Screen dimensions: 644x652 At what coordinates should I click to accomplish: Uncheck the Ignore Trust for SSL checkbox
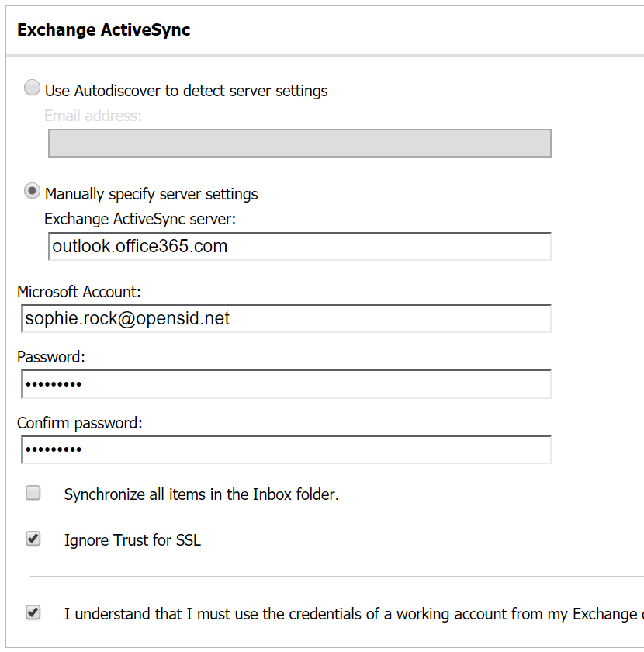click(33, 539)
